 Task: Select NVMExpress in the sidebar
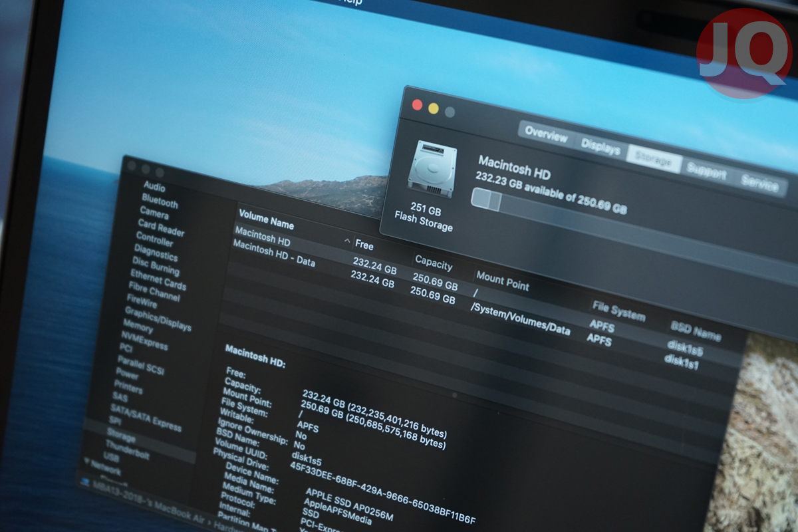tap(144, 340)
